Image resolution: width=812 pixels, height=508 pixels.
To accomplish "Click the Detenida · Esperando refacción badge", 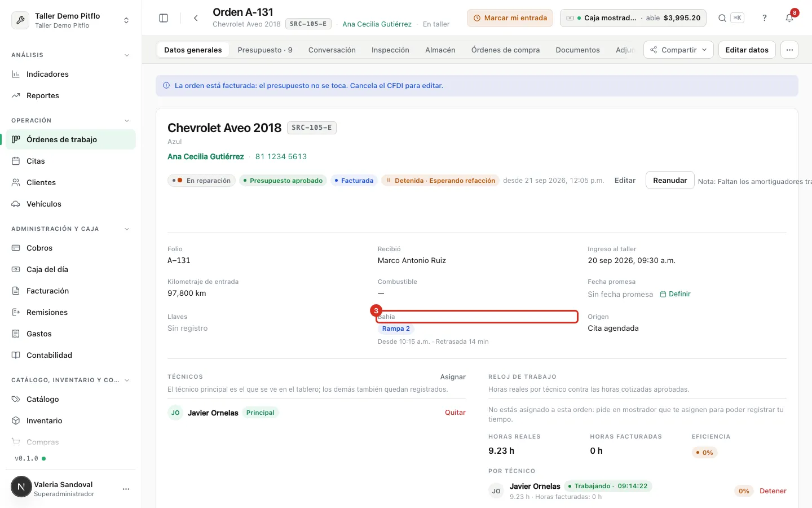I will point(440,181).
